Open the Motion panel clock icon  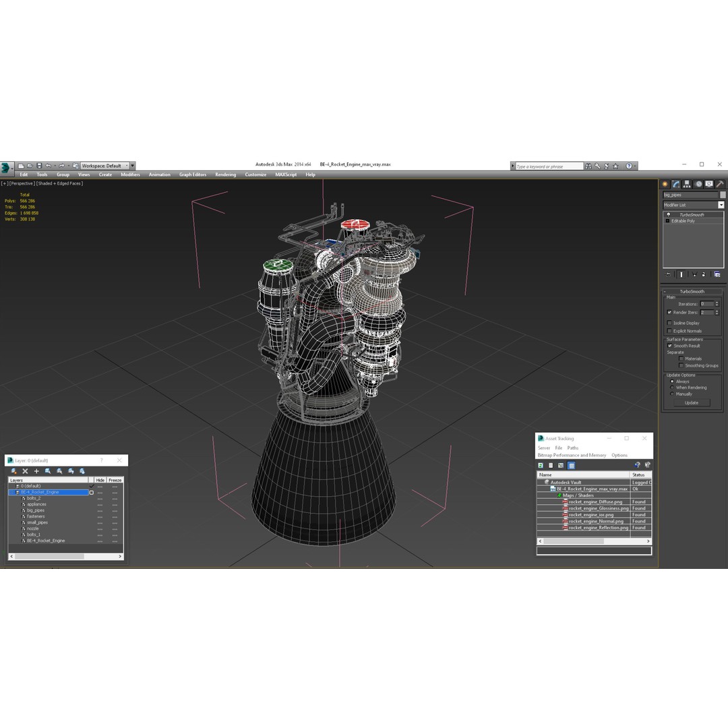click(x=698, y=183)
